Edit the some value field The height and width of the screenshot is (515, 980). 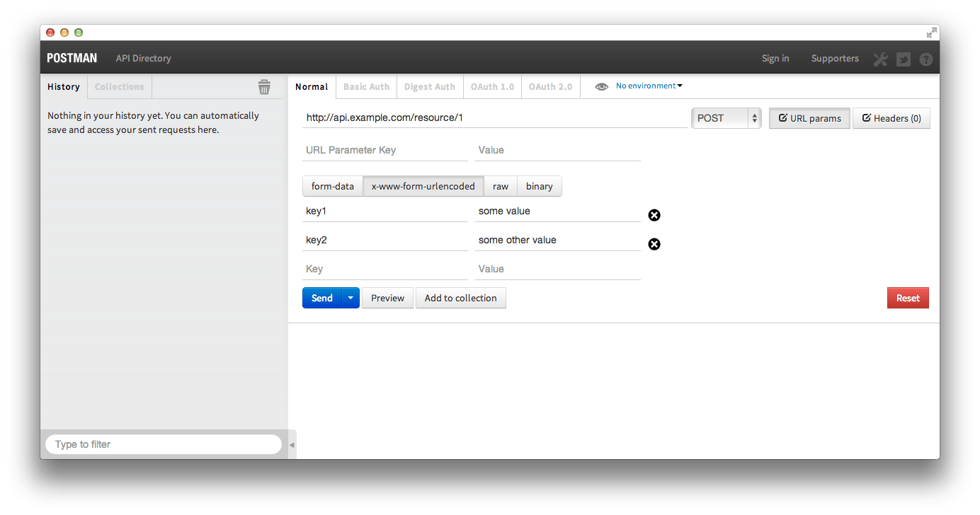click(x=558, y=211)
